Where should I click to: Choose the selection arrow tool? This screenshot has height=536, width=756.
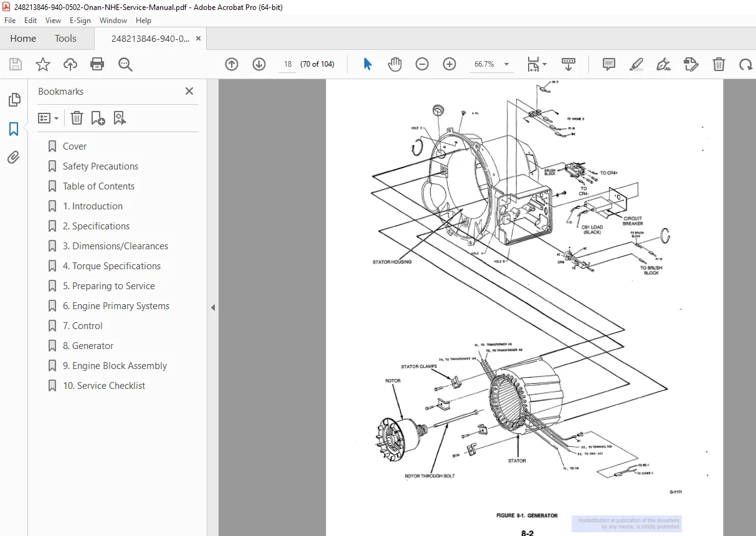(367, 64)
